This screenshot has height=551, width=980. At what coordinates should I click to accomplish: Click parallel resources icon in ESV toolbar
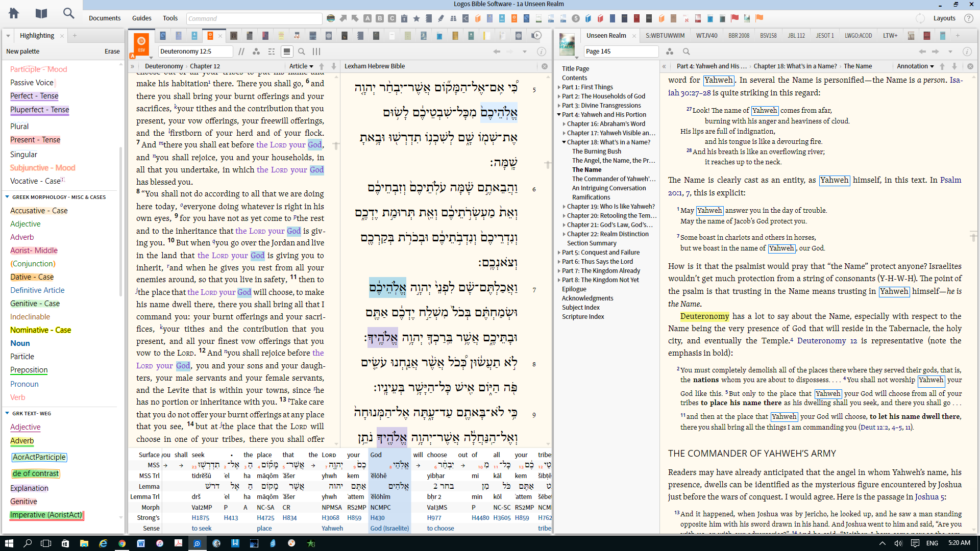pyautogui.click(x=241, y=52)
